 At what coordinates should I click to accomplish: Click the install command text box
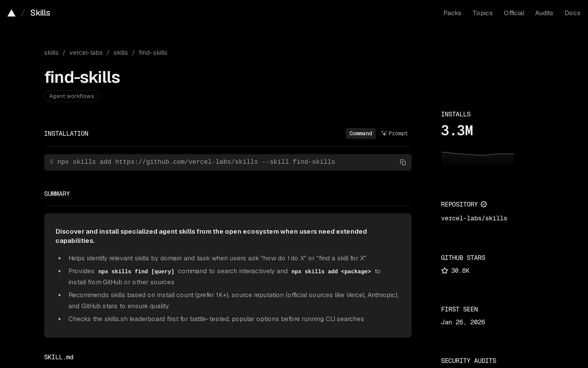pos(228,162)
